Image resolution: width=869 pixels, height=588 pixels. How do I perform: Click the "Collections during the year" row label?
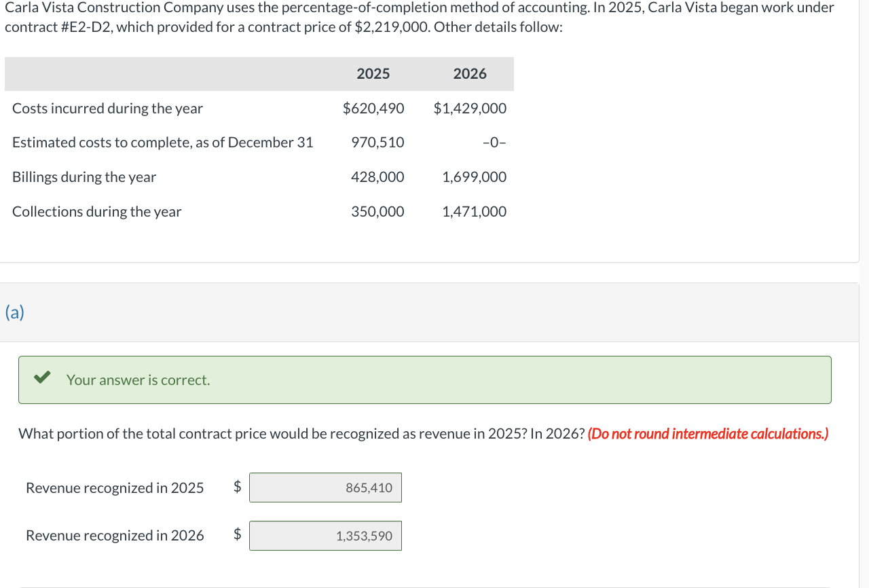click(96, 212)
